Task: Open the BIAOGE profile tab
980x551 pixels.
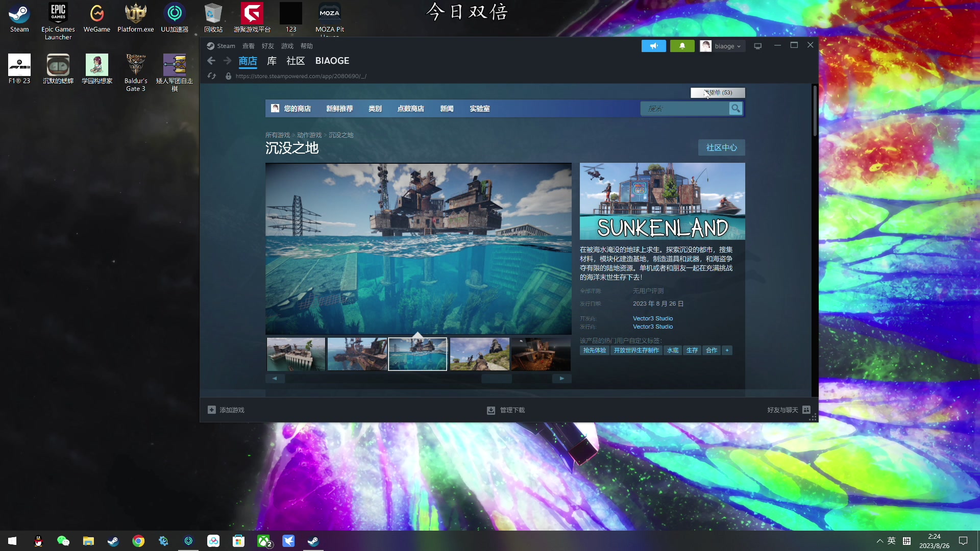Action: pyautogui.click(x=332, y=61)
